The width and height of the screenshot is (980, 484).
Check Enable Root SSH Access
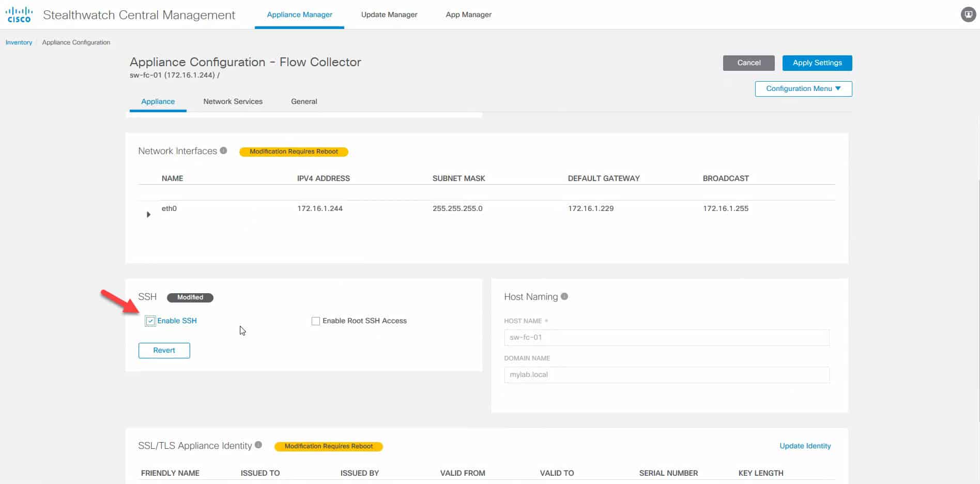(316, 321)
